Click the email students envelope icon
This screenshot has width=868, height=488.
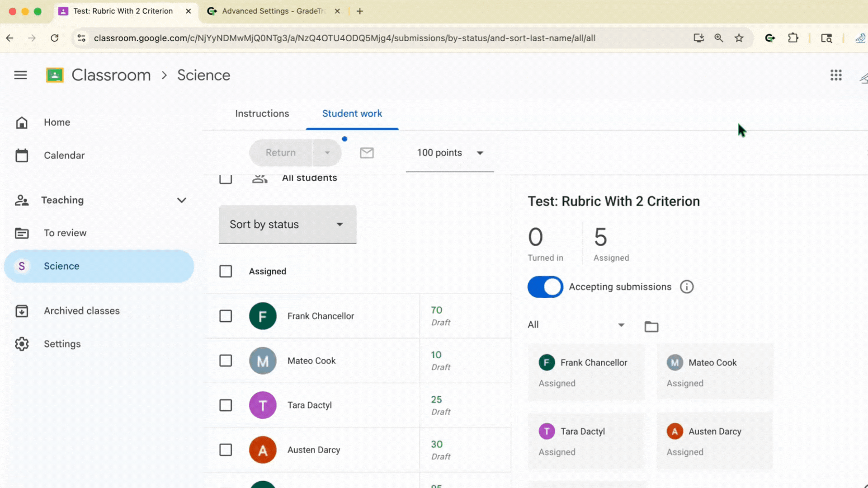[367, 153]
